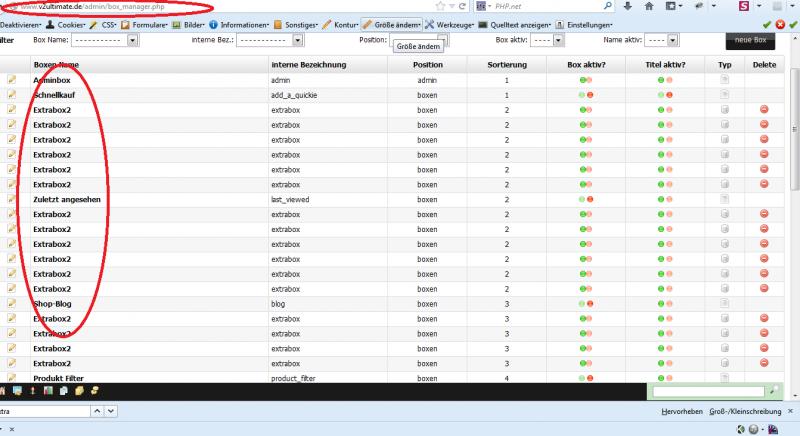This screenshot has height=436, width=800.
Task: Click the edit icon beside Zuletzt angesehen
Action: 12,199
